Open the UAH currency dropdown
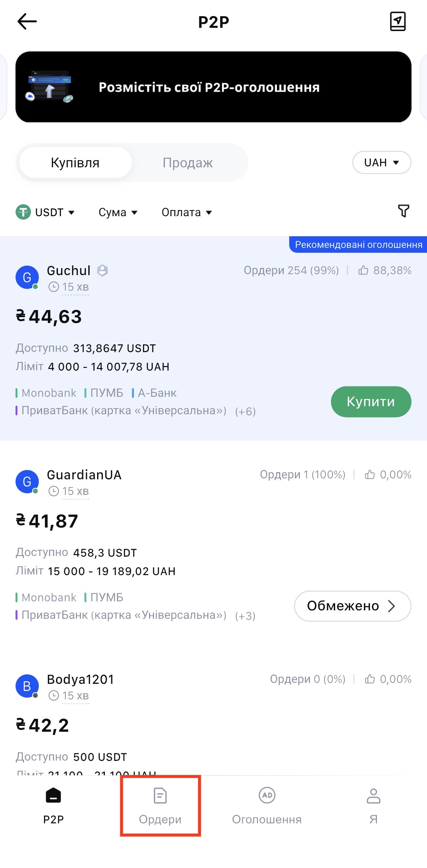This screenshot has height=868, width=427. [381, 163]
